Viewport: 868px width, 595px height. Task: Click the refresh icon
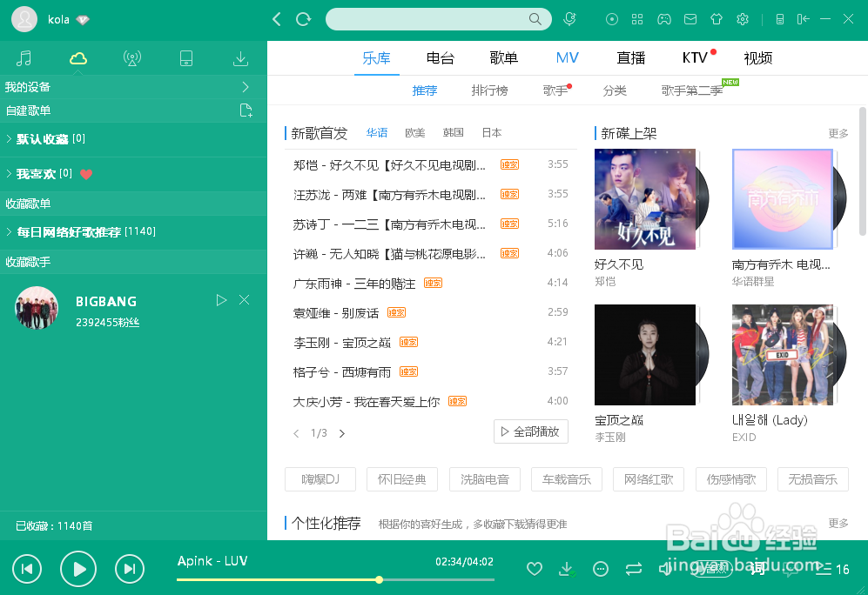pyautogui.click(x=303, y=19)
